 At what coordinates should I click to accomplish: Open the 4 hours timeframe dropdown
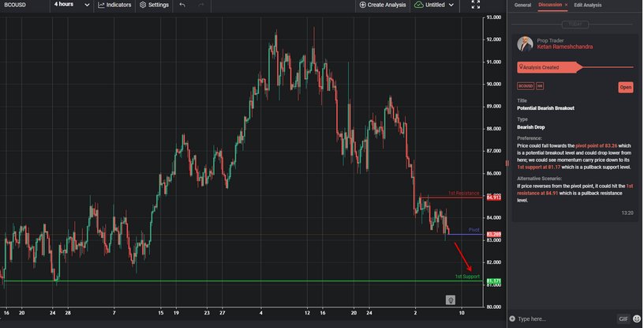point(72,5)
